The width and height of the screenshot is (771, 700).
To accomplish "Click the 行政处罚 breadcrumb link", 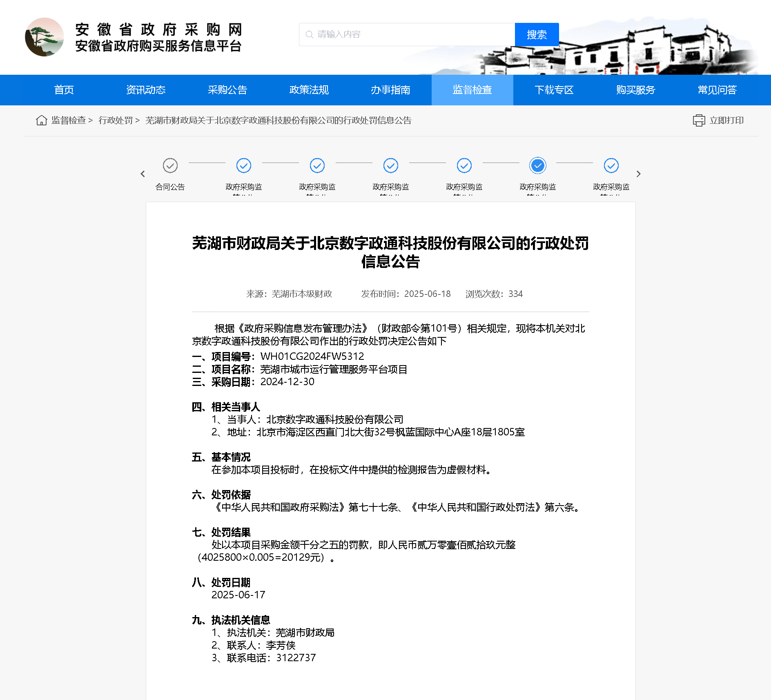I will click(x=116, y=120).
